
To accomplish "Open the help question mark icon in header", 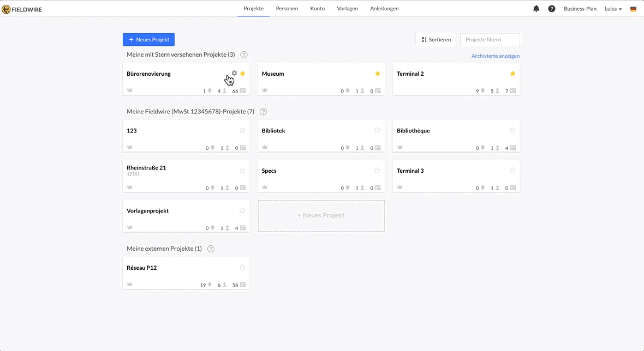I will click(x=551, y=9).
